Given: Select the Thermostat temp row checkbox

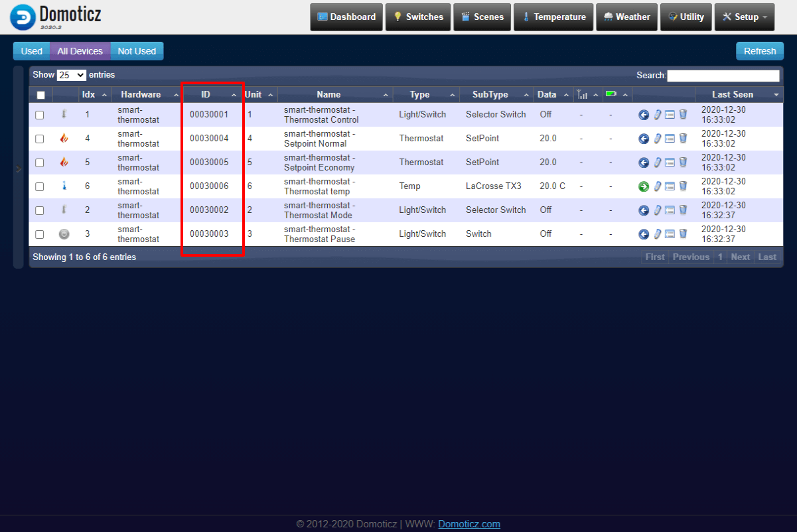Looking at the screenshot, I should tap(40, 186).
